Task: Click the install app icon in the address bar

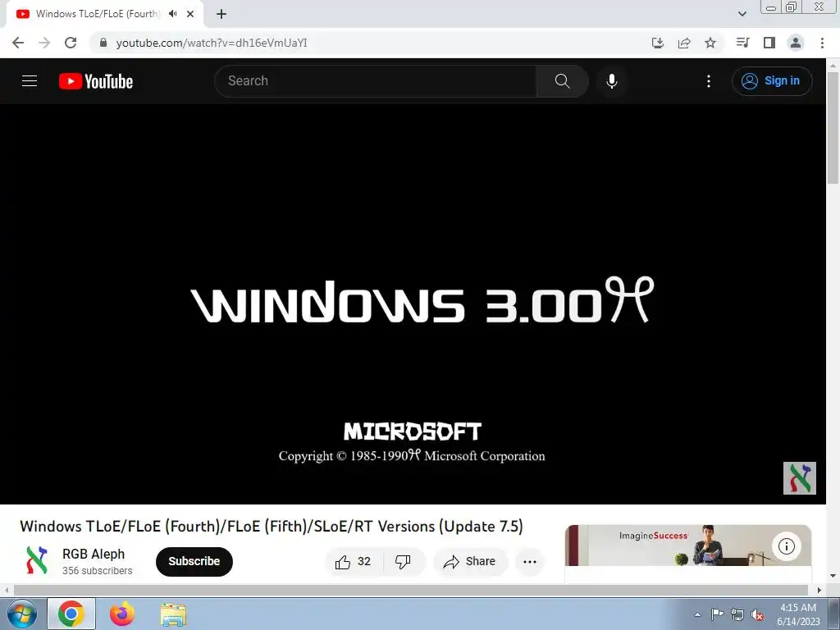Action: [x=657, y=43]
